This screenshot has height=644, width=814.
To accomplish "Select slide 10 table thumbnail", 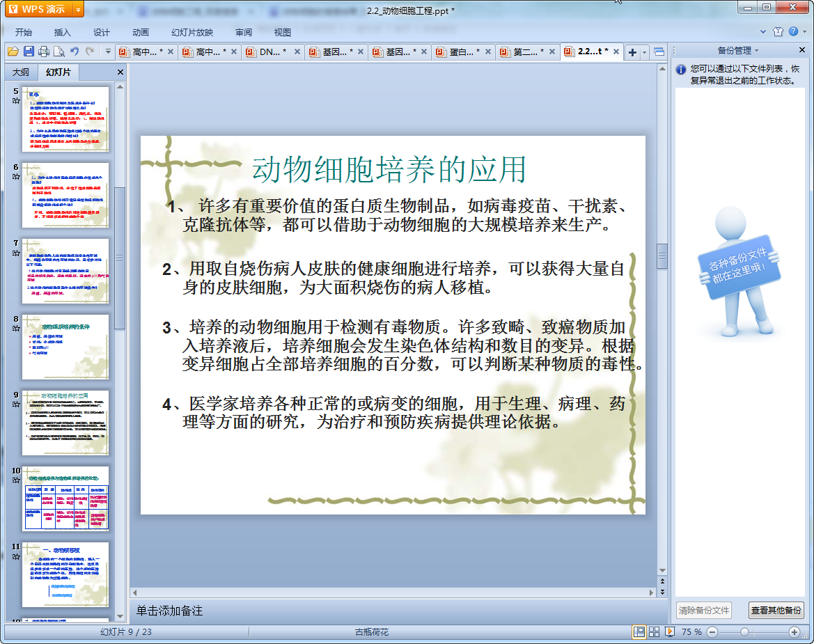I will (x=65, y=498).
